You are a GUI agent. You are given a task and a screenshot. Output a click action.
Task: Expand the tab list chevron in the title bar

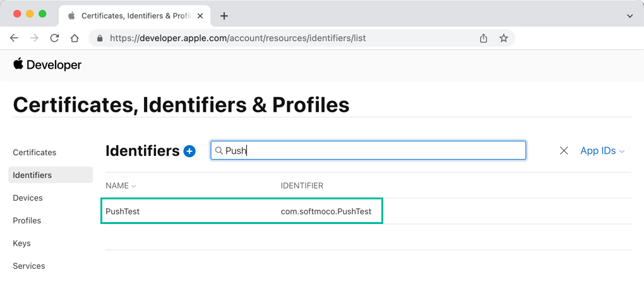pos(629,16)
